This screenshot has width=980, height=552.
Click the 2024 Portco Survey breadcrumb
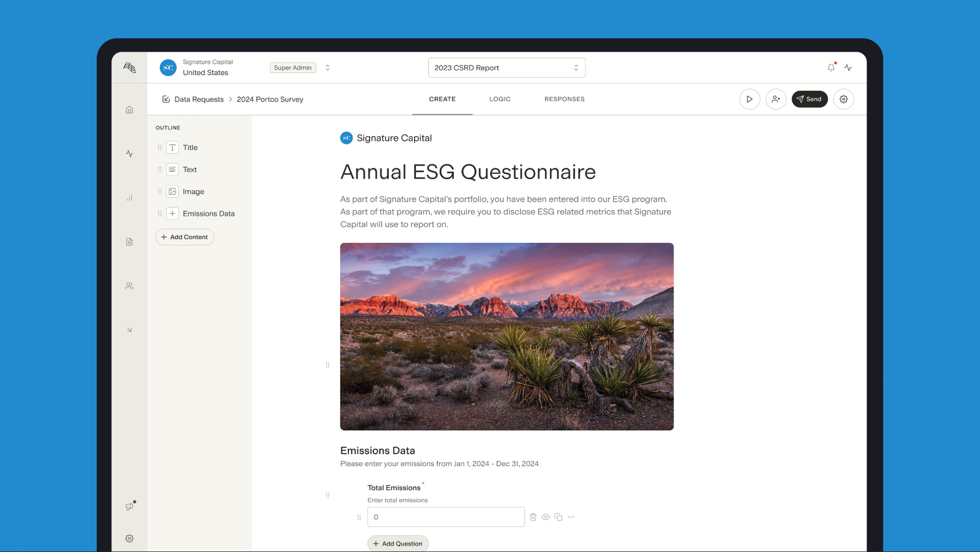coord(270,99)
